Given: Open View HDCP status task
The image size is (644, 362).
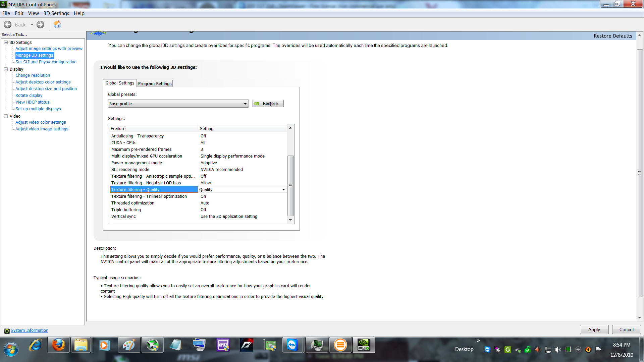Looking at the screenshot, I should (33, 102).
